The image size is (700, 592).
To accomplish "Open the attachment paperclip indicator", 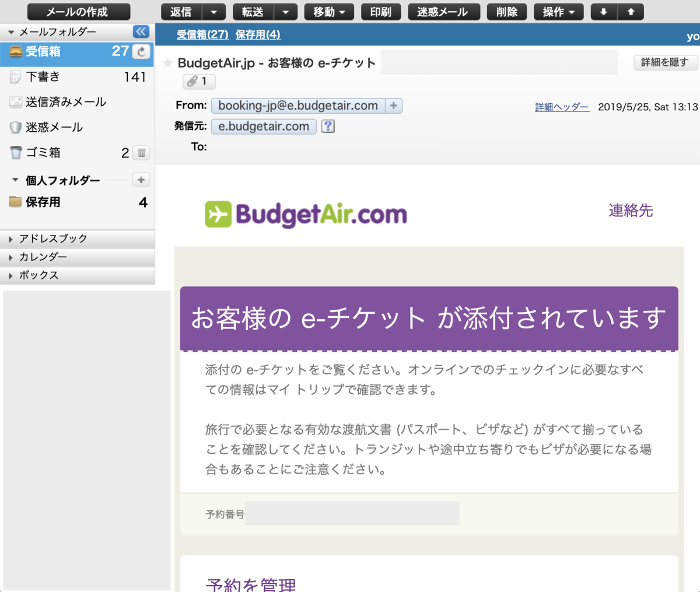I will pos(199,82).
